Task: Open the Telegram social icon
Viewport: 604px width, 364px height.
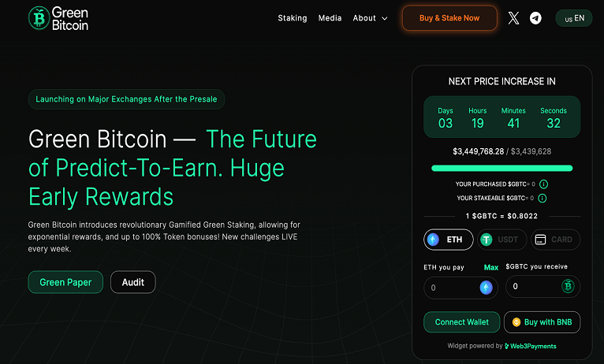Action: (x=535, y=18)
